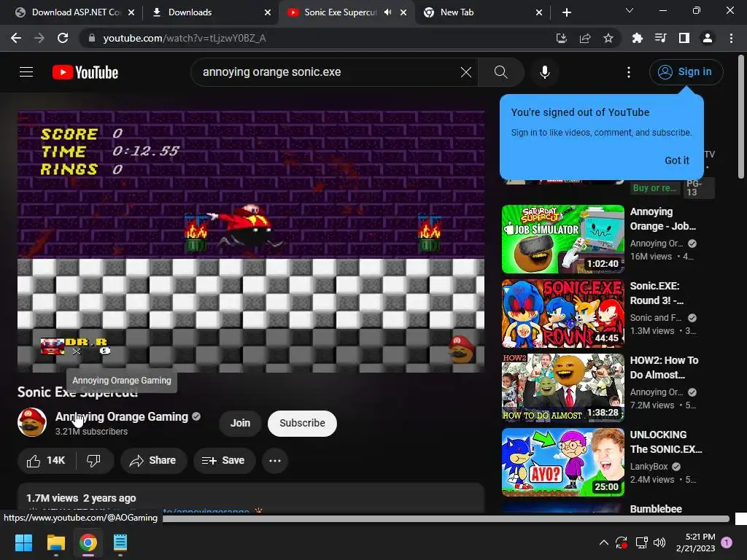Viewport: 747px width, 560px height.
Task: Expand the 1.7M views description box
Action: [251, 498]
